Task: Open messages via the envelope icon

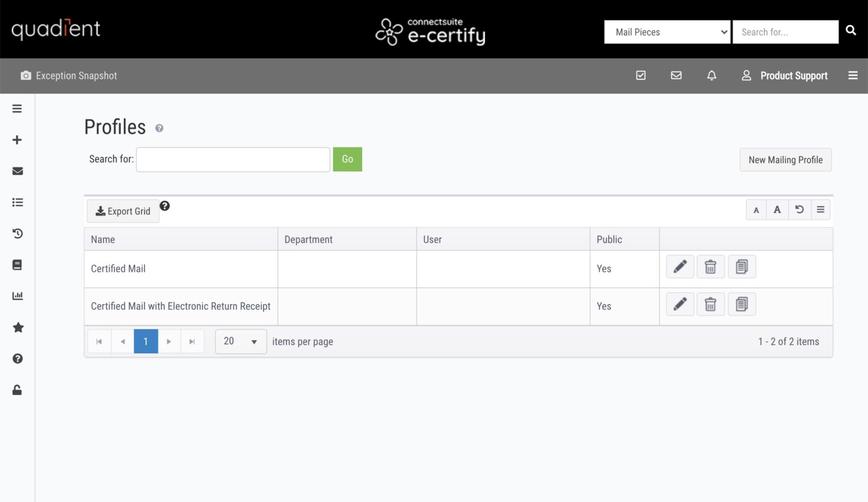Action: [x=676, y=75]
